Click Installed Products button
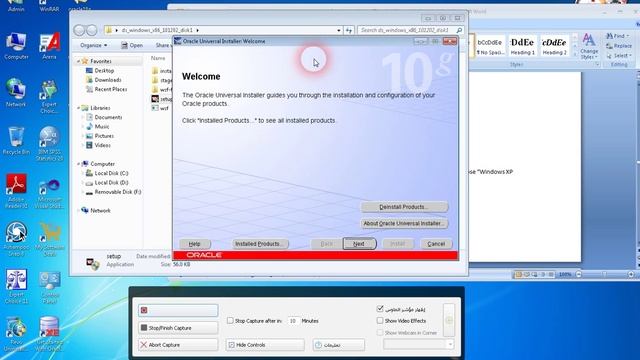 (x=260, y=244)
